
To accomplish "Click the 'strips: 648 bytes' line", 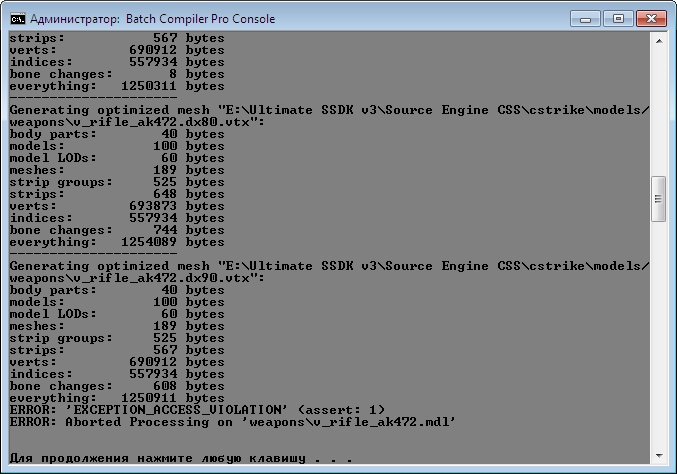I will [x=117, y=194].
